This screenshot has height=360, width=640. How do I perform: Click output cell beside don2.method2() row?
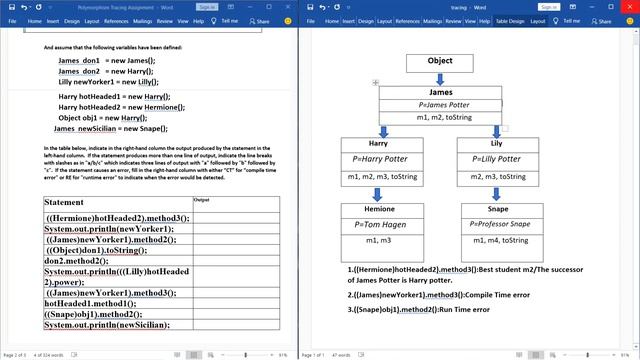pyautogui.click(x=236, y=261)
